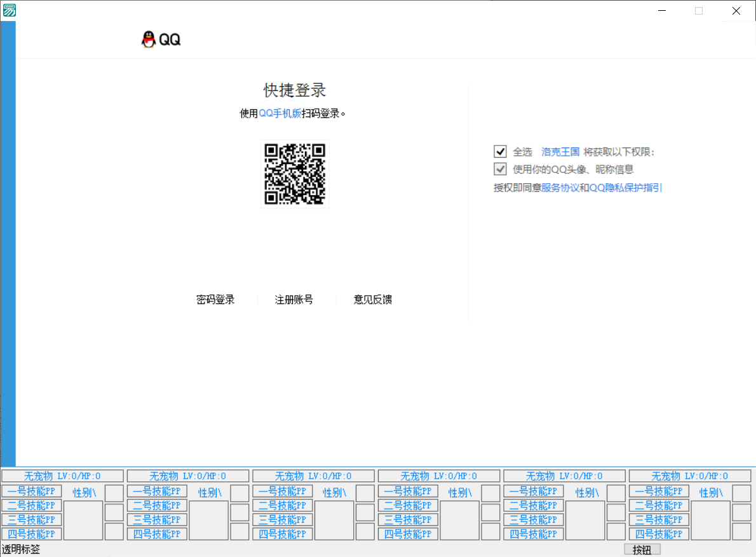Click 一号技能PP in the first pet panel
756x557 pixels.
click(31, 491)
